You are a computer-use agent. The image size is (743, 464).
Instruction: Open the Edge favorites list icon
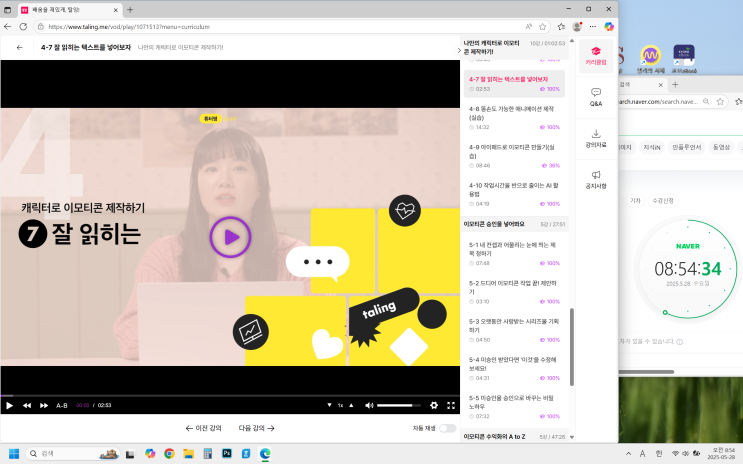point(562,27)
